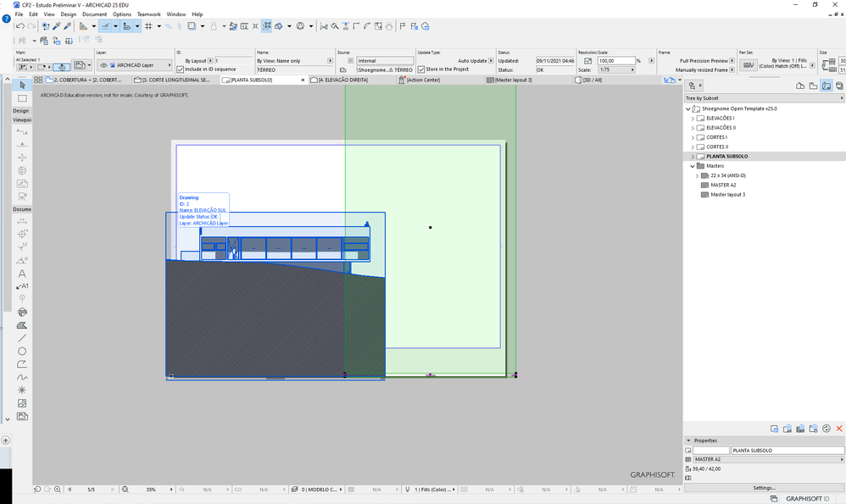Click the PLANTA SUBSOLO name field
The height and width of the screenshot is (504, 846).
click(787, 451)
